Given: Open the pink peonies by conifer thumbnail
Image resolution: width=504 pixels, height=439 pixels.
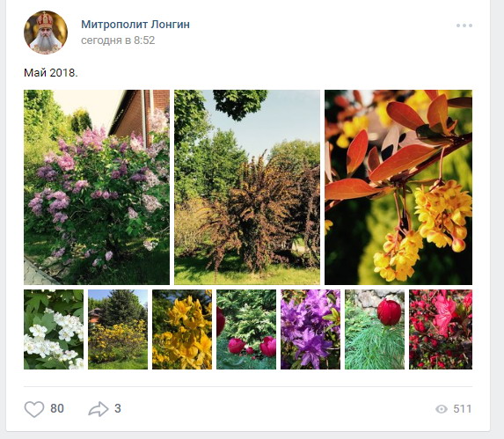Looking at the screenshot, I should (246, 329).
